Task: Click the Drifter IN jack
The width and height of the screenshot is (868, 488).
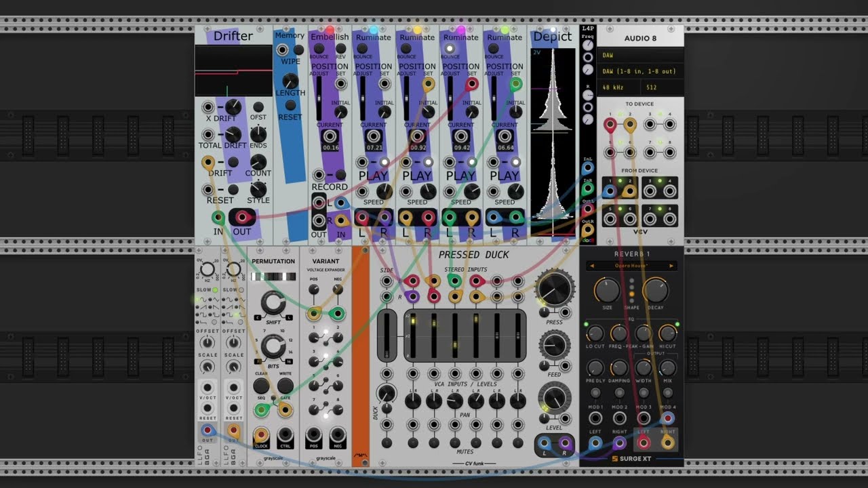Action: pyautogui.click(x=218, y=218)
